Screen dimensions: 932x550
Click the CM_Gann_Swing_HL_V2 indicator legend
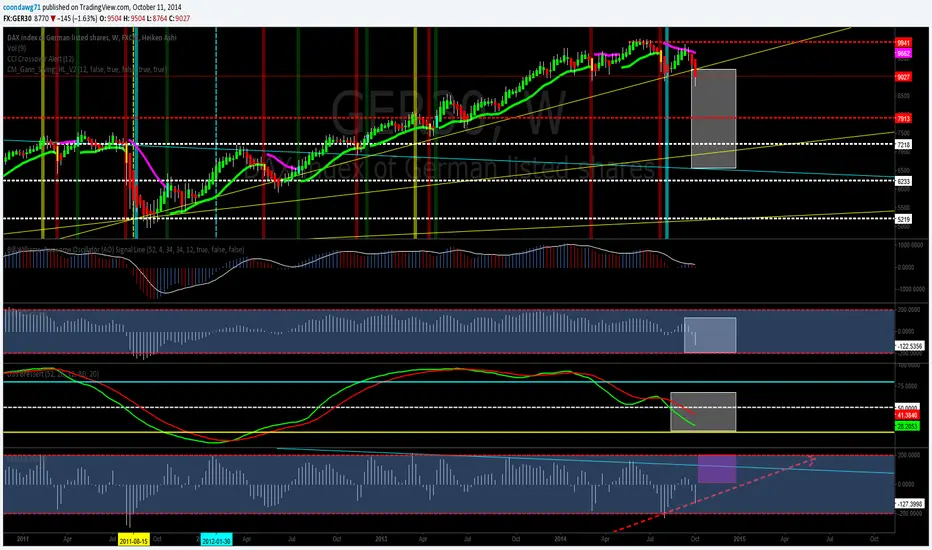click(87, 70)
